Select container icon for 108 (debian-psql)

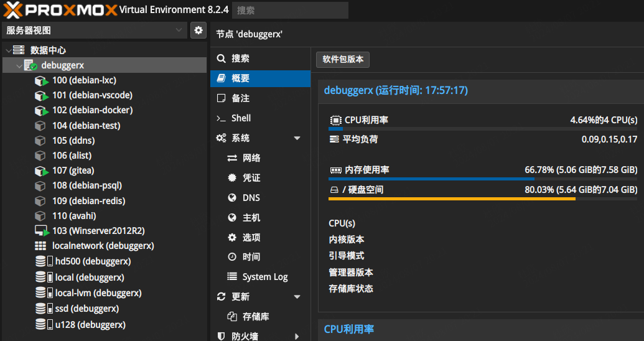pyautogui.click(x=40, y=185)
